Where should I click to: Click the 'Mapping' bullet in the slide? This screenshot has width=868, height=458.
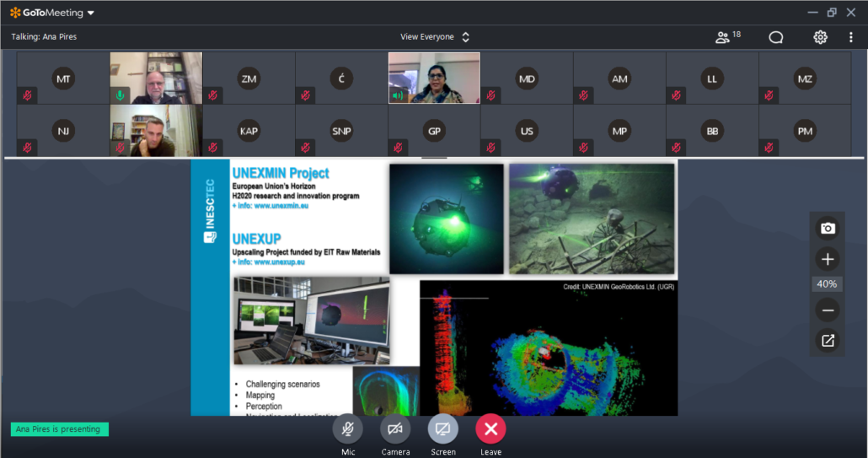point(260,395)
